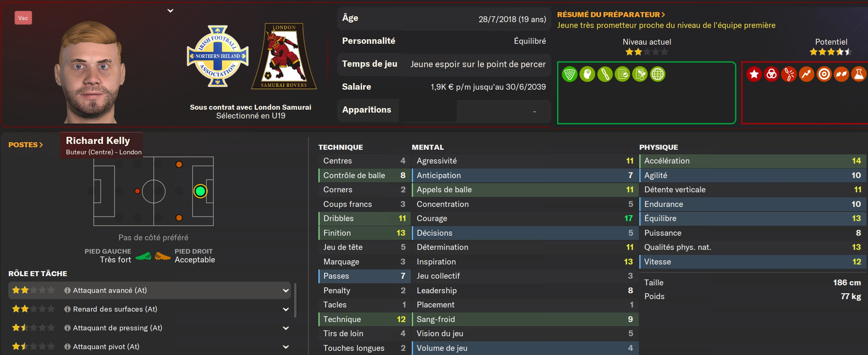The height and width of the screenshot is (355, 868).
Task: Open the POSTES section link
Action: 25,145
